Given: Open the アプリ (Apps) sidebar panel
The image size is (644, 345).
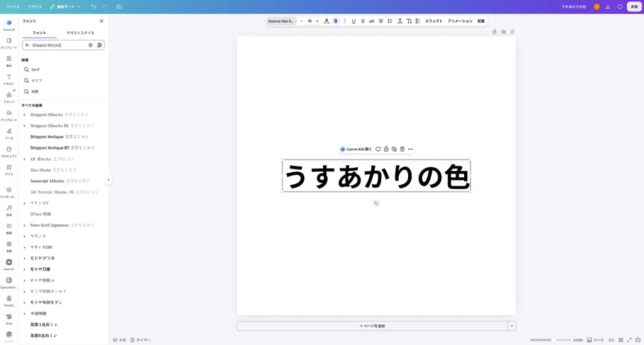Looking at the screenshot, I should click(9, 170).
